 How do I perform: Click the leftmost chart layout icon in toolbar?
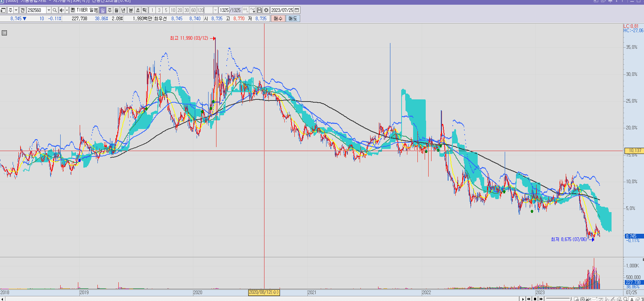click(x=3, y=10)
